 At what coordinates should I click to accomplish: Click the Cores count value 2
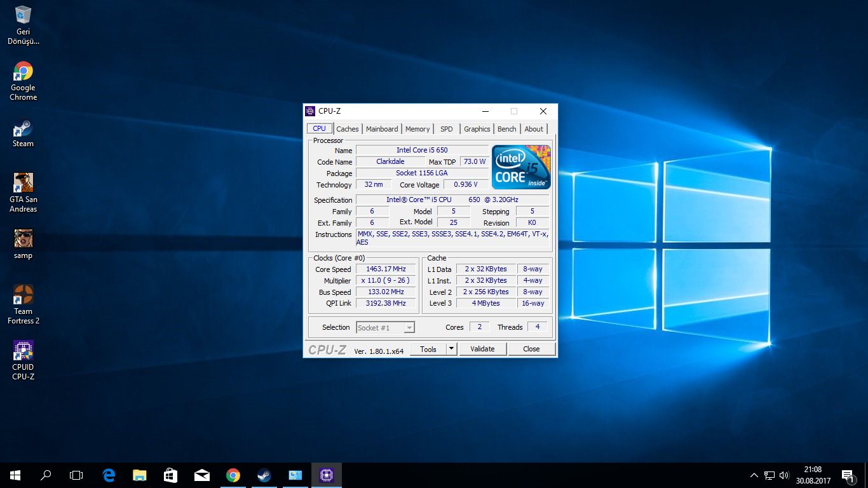pyautogui.click(x=479, y=327)
